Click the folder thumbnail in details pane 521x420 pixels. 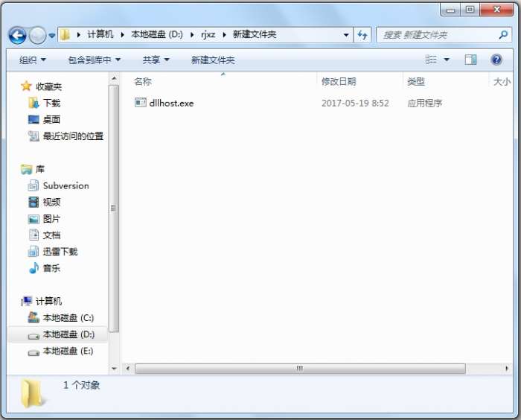32,394
